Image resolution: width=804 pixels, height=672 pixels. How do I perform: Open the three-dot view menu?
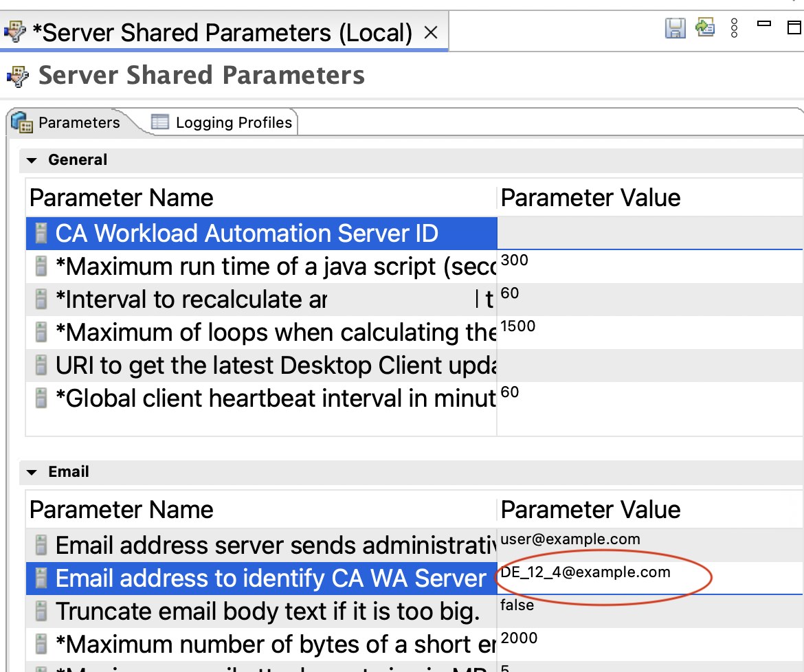click(735, 27)
